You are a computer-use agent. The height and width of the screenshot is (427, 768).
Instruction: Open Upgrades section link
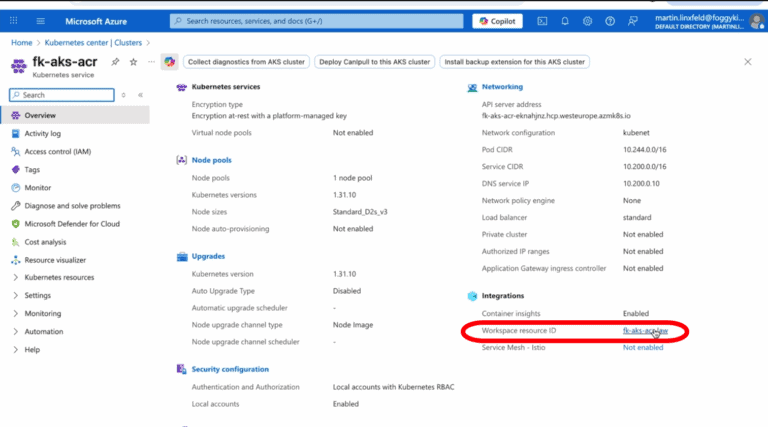208,257
